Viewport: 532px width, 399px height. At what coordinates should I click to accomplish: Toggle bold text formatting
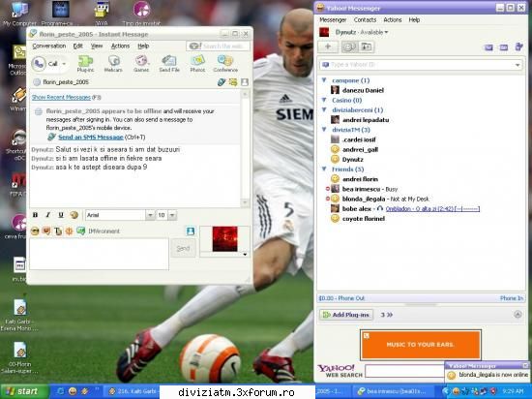[x=35, y=215]
